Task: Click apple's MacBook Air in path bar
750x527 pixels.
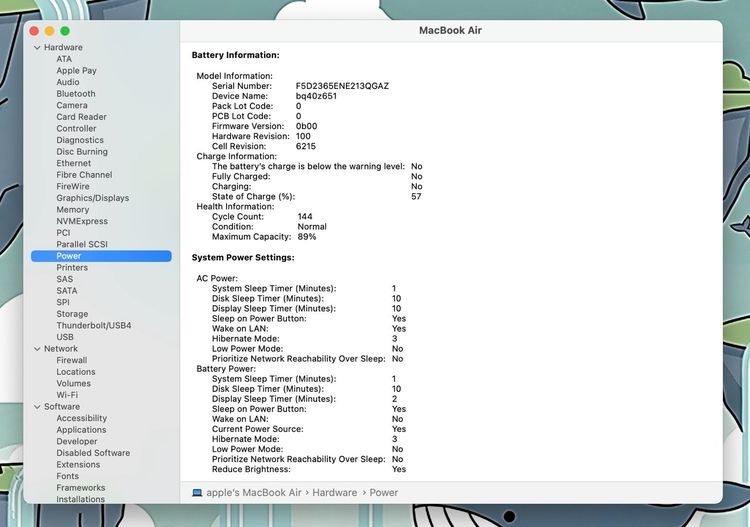Action: [x=254, y=493]
